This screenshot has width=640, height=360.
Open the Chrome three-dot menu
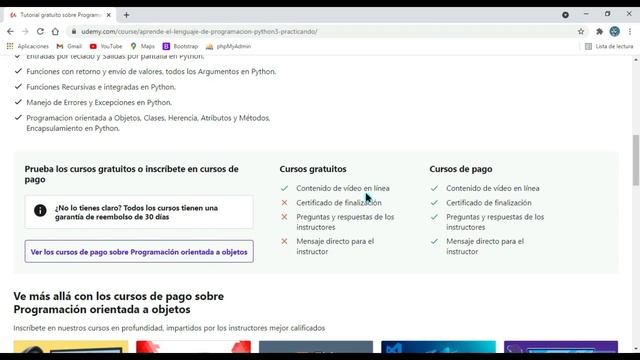click(x=630, y=31)
